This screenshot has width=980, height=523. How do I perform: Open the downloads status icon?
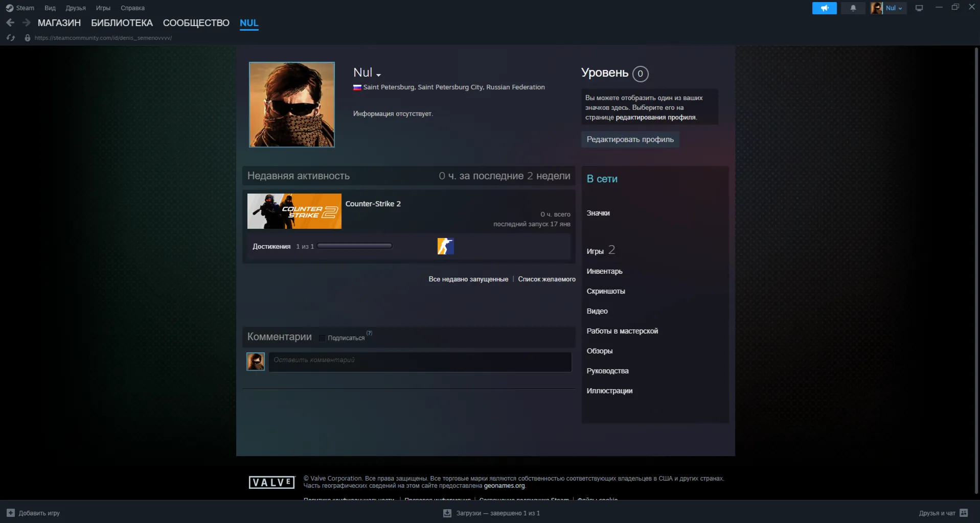(447, 513)
